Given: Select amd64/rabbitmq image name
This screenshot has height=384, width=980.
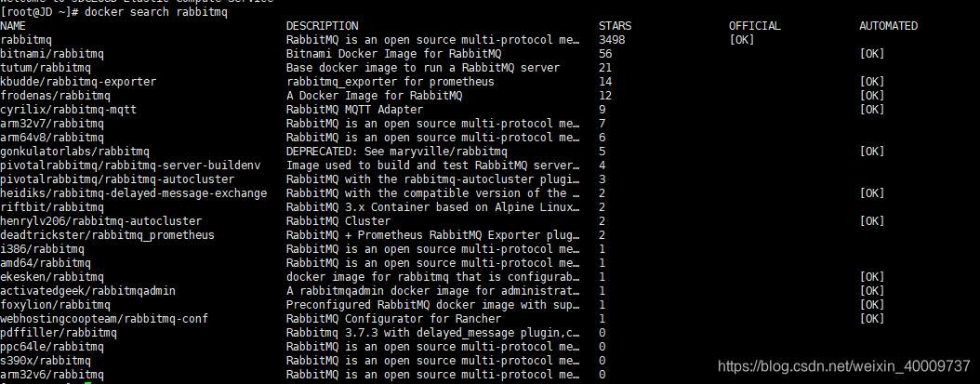Looking at the screenshot, I should [x=45, y=263].
